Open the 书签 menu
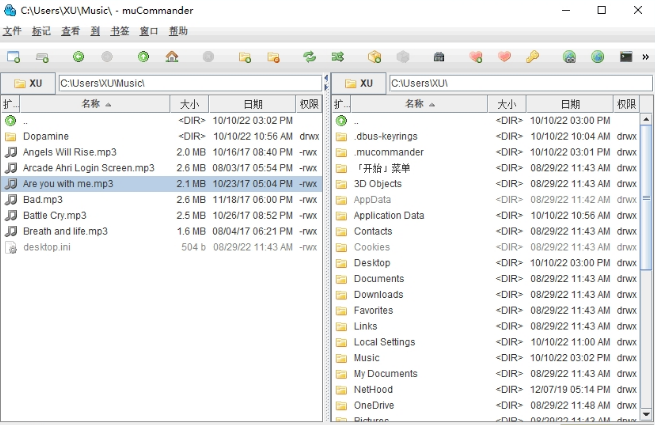This screenshot has width=655, height=425. (120, 31)
